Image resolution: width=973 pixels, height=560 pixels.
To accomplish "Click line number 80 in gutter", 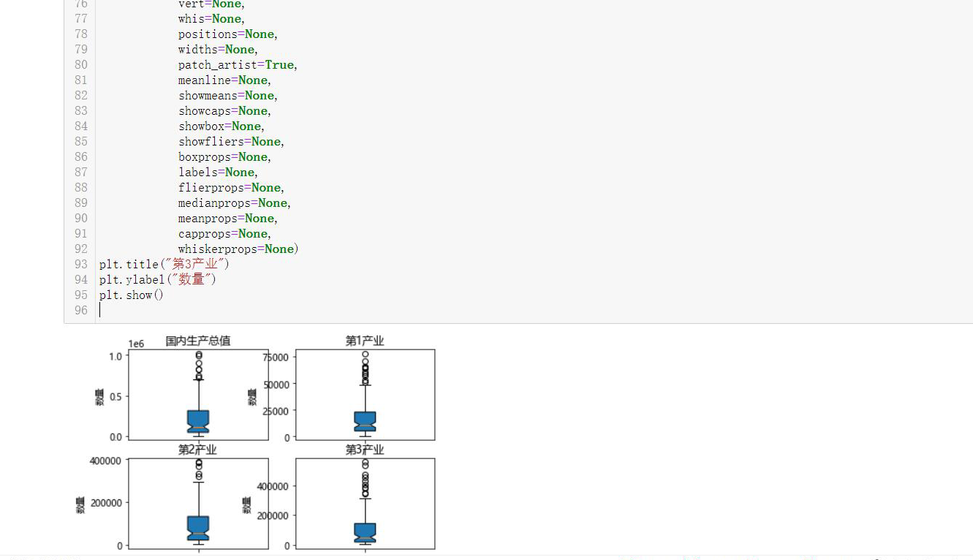I will click(80, 65).
